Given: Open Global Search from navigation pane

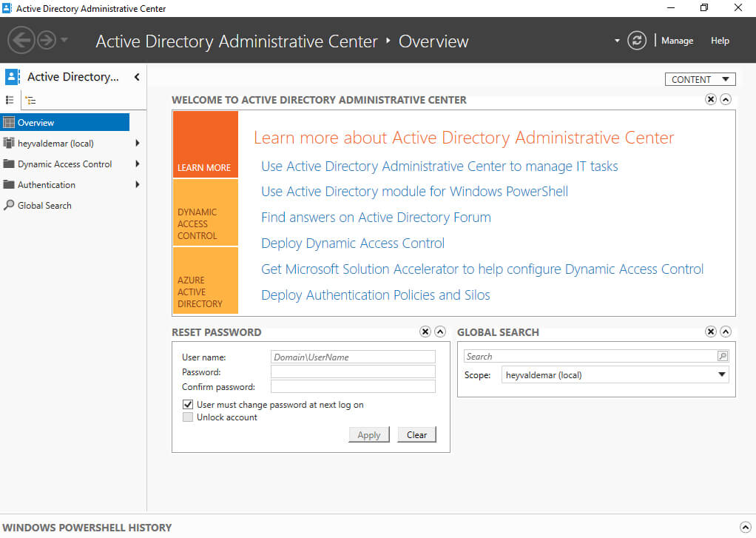Looking at the screenshot, I should [44, 206].
